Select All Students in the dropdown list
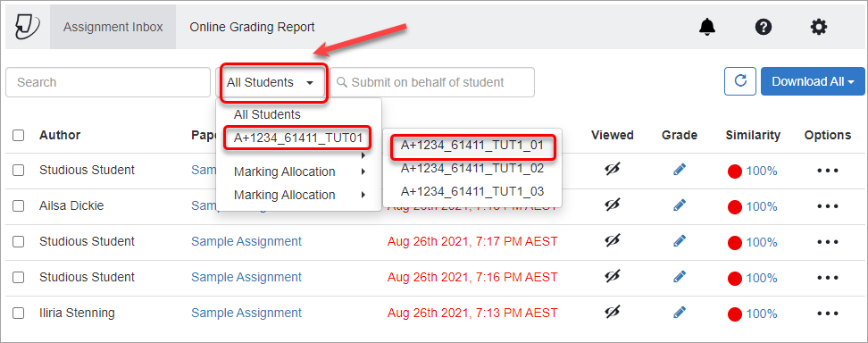This screenshot has height=343, width=868. click(267, 114)
